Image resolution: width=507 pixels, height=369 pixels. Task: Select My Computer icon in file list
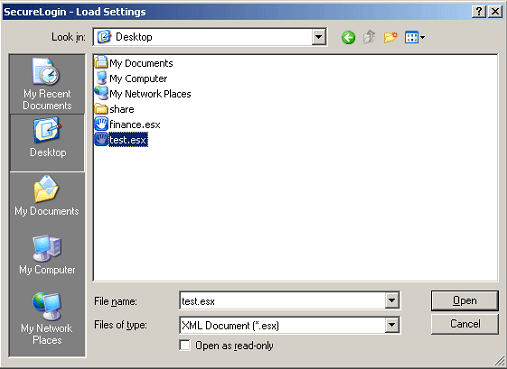pyautogui.click(x=101, y=78)
